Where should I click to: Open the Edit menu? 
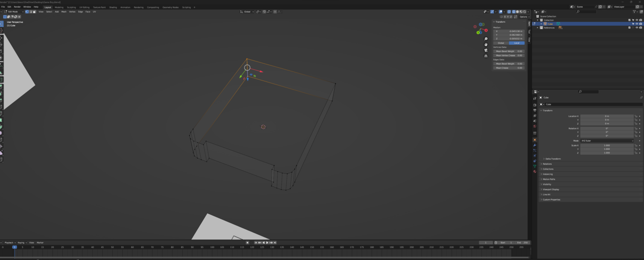[x=9, y=7]
